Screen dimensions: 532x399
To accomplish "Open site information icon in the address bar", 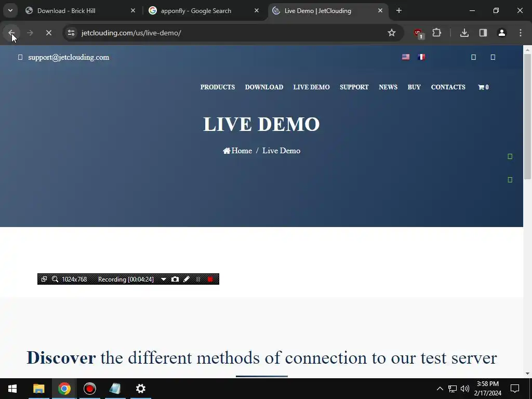I will [x=71, y=33].
